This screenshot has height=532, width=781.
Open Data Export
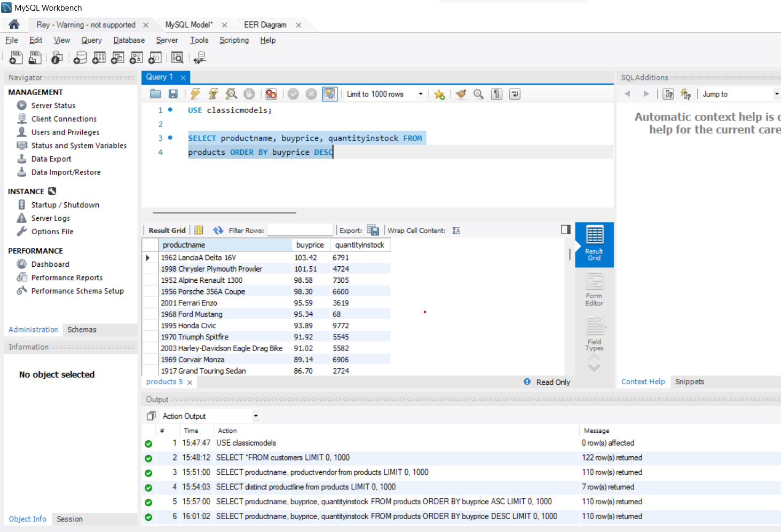coord(51,158)
